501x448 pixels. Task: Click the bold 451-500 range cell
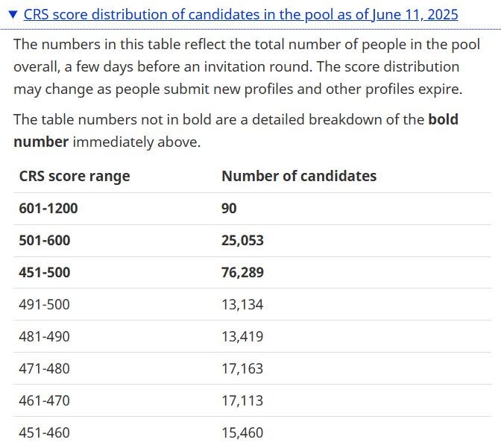click(x=45, y=272)
